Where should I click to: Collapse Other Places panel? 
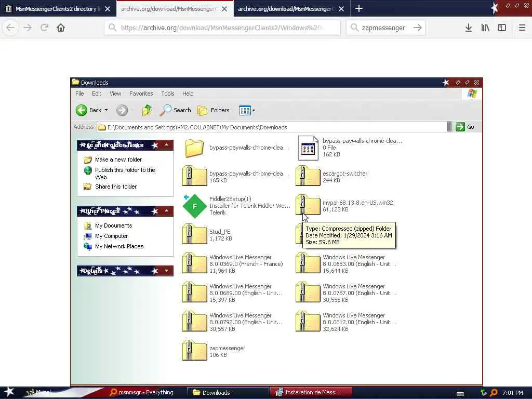click(167, 211)
